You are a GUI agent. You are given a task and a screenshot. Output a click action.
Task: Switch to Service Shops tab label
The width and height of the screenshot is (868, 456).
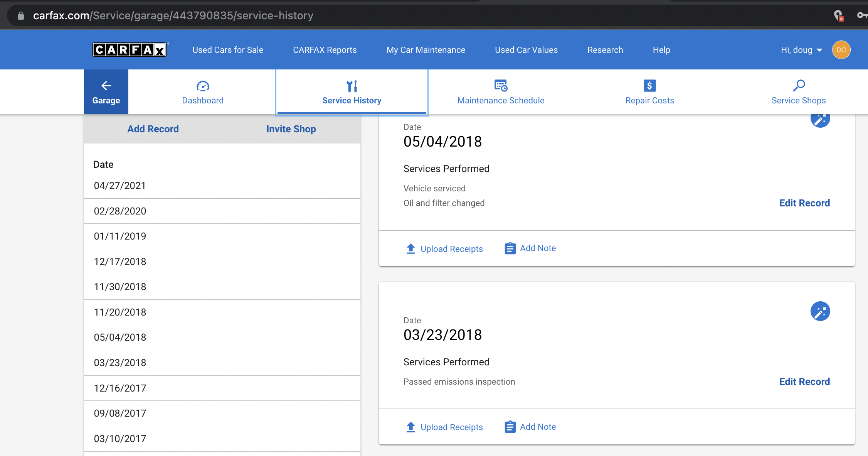point(799,100)
